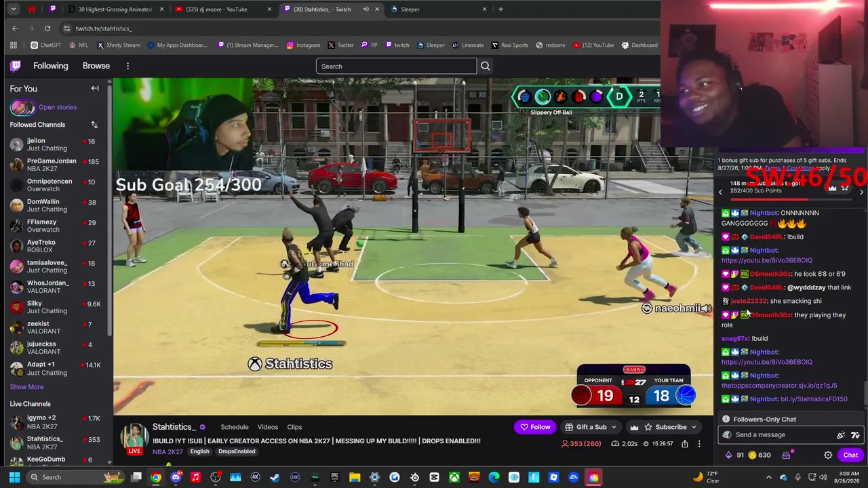Open Roblox from the taskbar
The height and width of the screenshot is (488, 868).
pyautogui.click(x=554, y=477)
